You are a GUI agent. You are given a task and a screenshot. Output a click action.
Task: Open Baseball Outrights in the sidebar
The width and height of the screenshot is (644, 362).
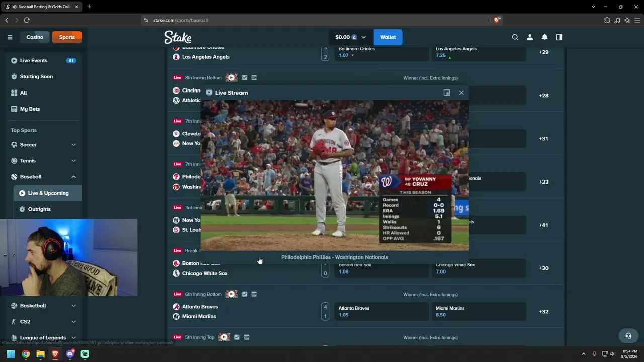coord(48,209)
